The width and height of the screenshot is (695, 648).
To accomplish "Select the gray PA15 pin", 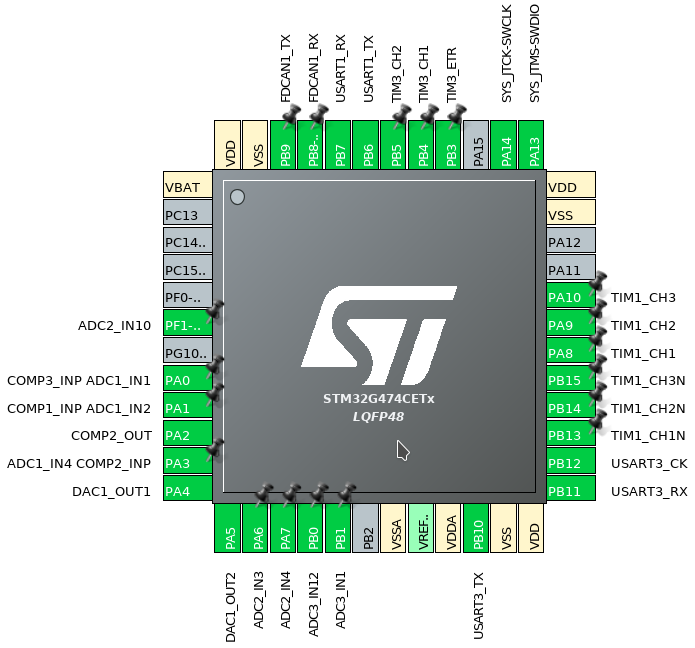I will (476, 145).
